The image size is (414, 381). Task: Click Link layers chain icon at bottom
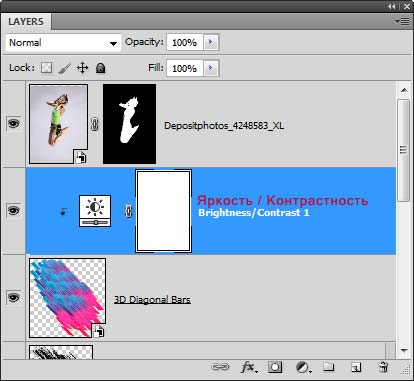point(220,367)
